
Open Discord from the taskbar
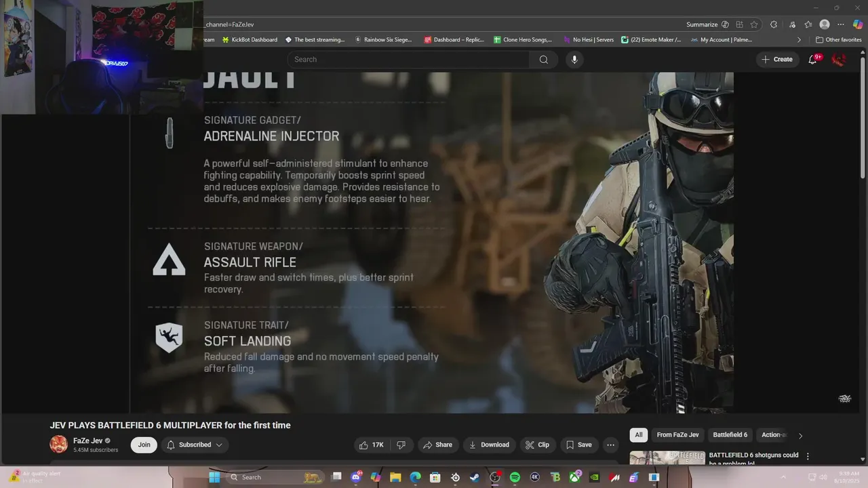356,477
